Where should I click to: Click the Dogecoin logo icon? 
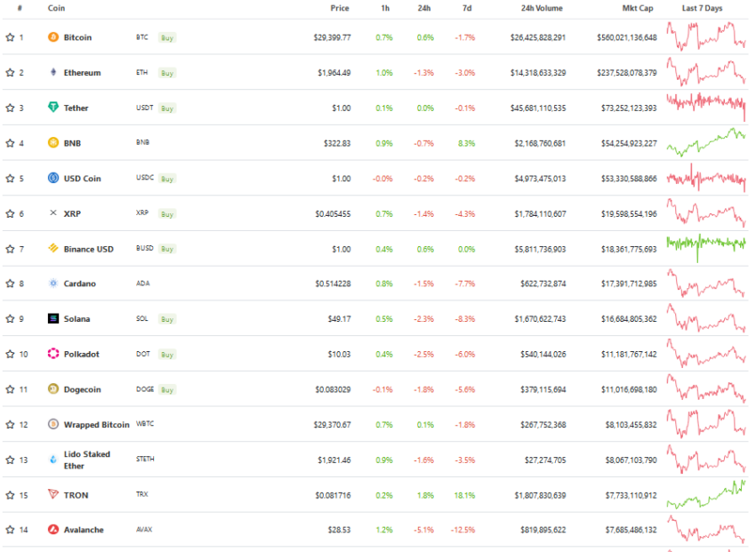click(53, 388)
